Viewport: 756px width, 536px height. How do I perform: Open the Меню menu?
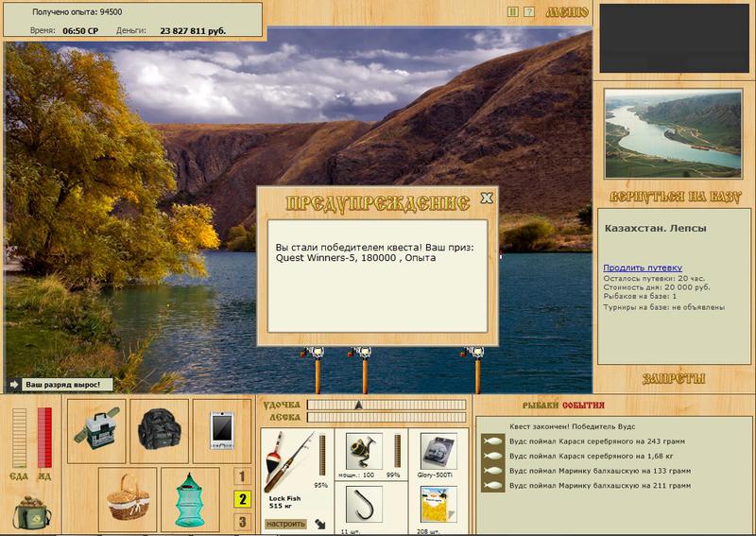(x=567, y=12)
